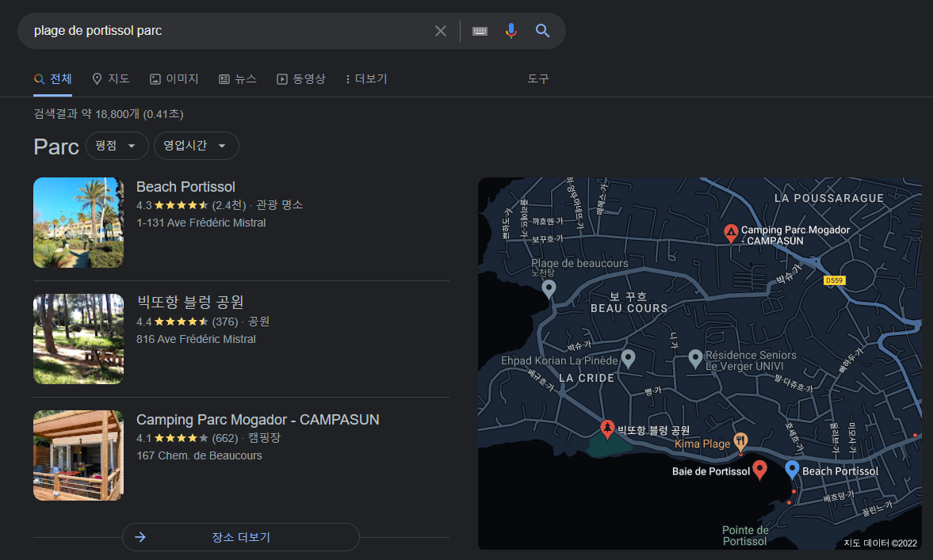Screen dimensions: 933x560
Task: Open 빅또항 블렁 공원 listing title
Action: tap(190, 302)
